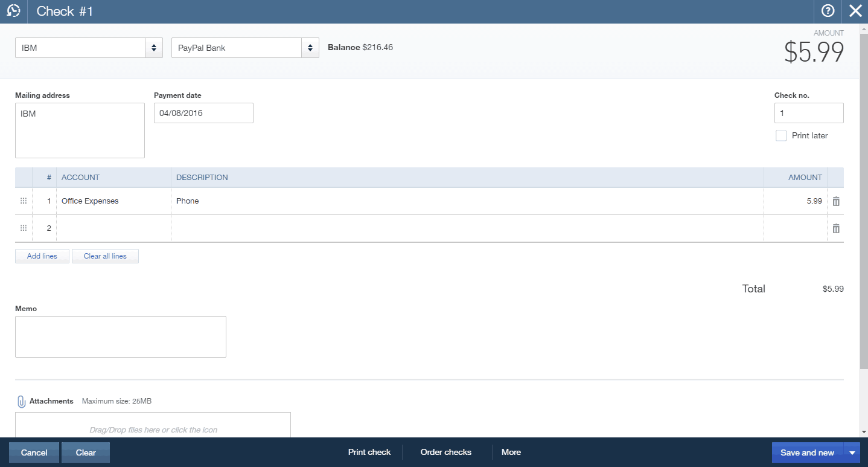Image resolution: width=868 pixels, height=467 pixels.
Task: Click the Add lines button
Action: (42, 256)
